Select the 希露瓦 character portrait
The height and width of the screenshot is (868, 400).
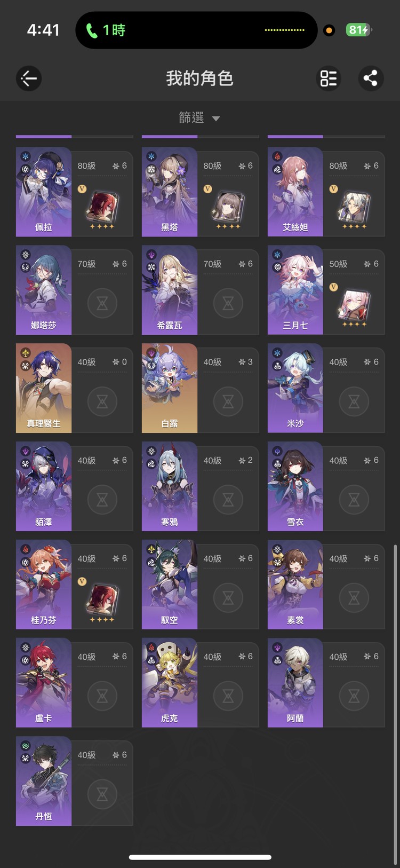click(x=170, y=290)
